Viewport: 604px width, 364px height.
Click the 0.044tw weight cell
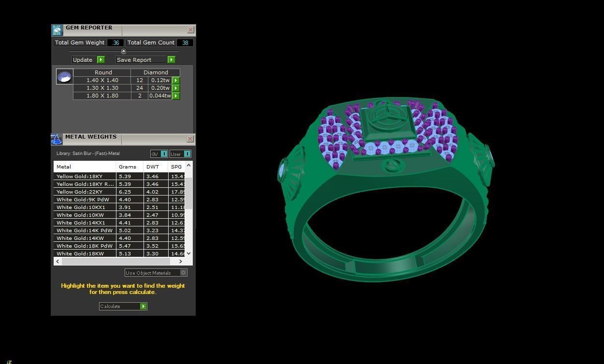pos(160,96)
